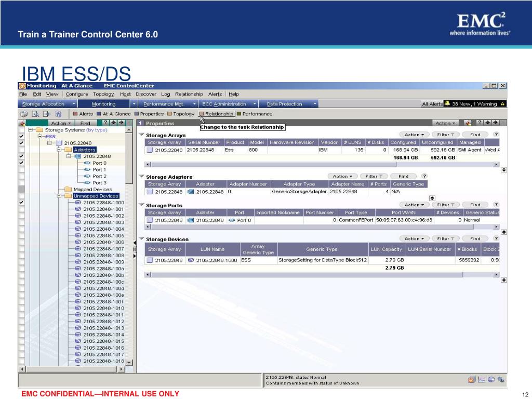The width and height of the screenshot is (532, 399).
Task: Open the File menu
Action: click(23, 94)
